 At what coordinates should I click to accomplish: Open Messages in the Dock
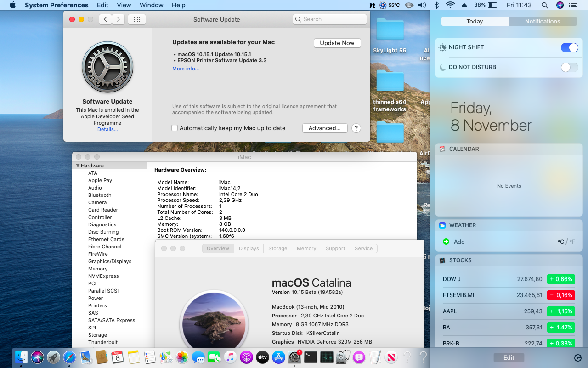(198, 357)
